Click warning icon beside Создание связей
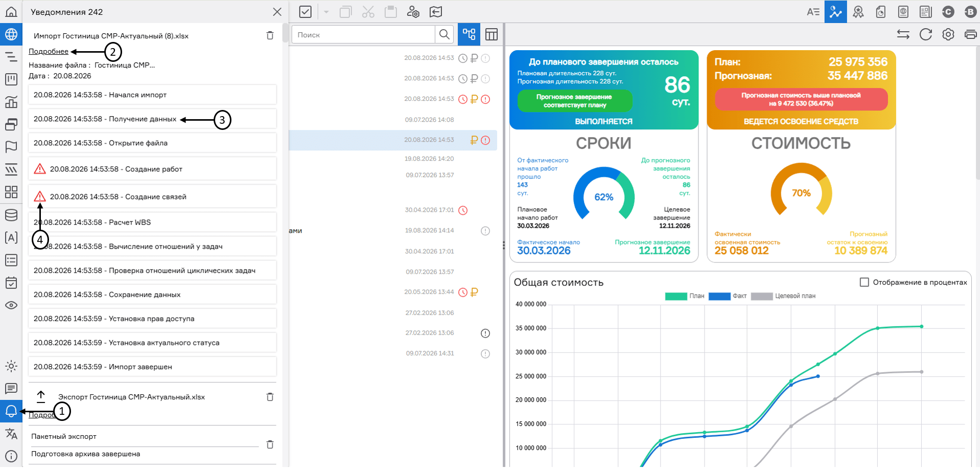Viewport: 980px width, 468px height. point(40,196)
